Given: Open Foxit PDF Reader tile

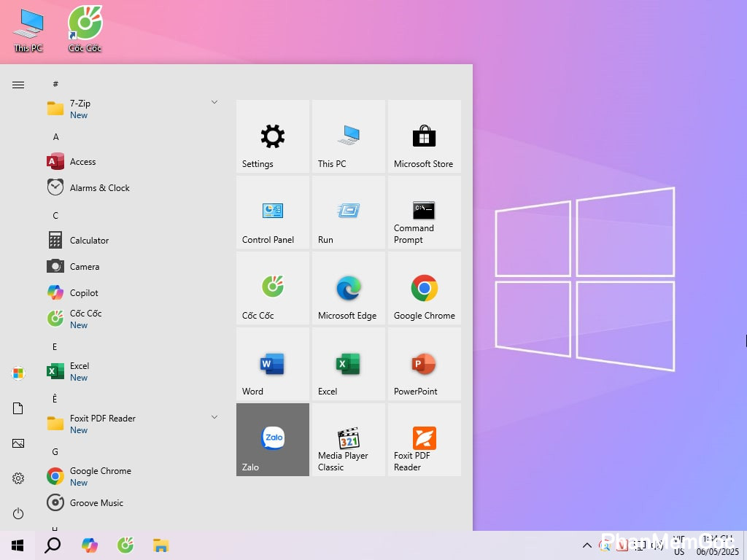Looking at the screenshot, I should pyautogui.click(x=425, y=439).
